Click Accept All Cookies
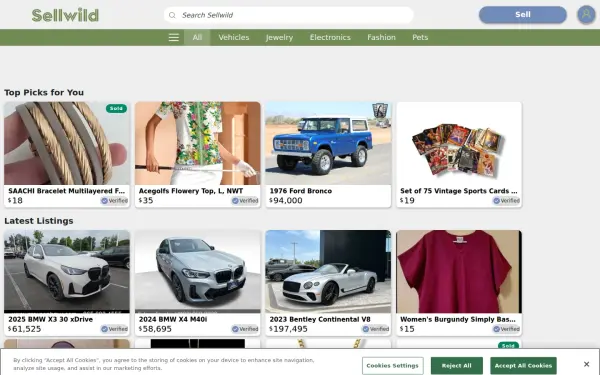This screenshot has width=600, height=375. (x=523, y=366)
